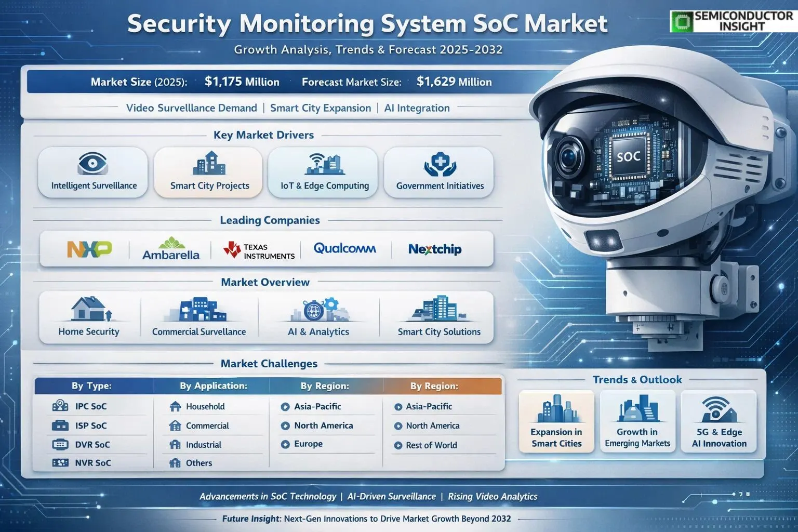Image resolution: width=798 pixels, height=532 pixels.
Task: Click the factory icon beside Industrial
Action: click(175, 445)
